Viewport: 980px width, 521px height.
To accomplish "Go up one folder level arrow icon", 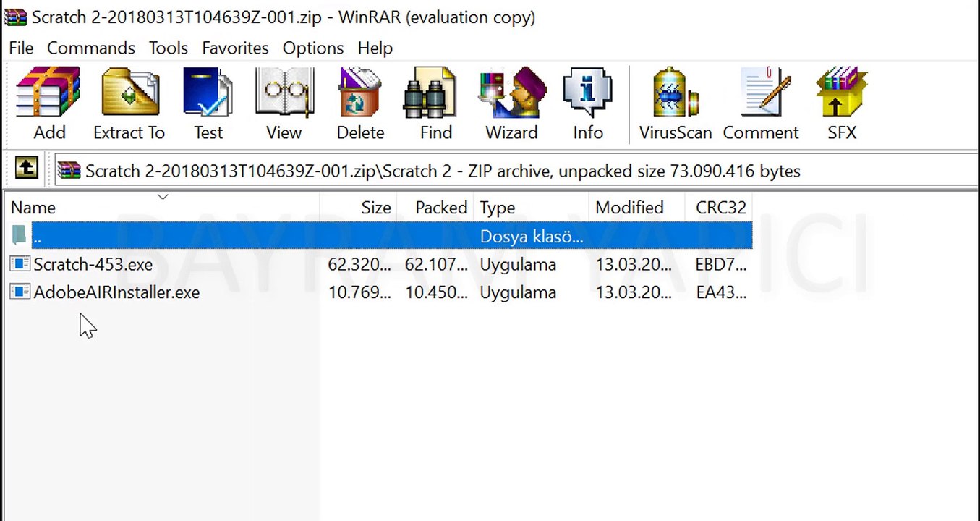I will pyautogui.click(x=27, y=169).
